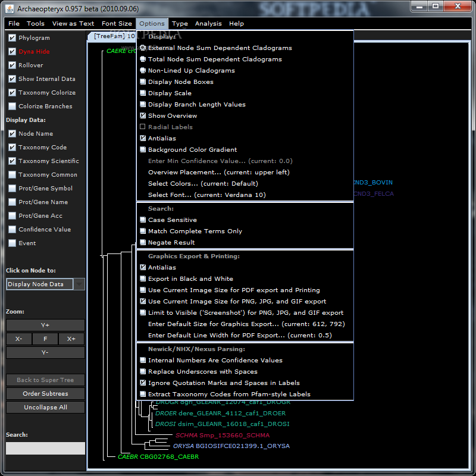Click the X+ zoom button
This screenshot has height=476, width=476.
tap(71, 339)
